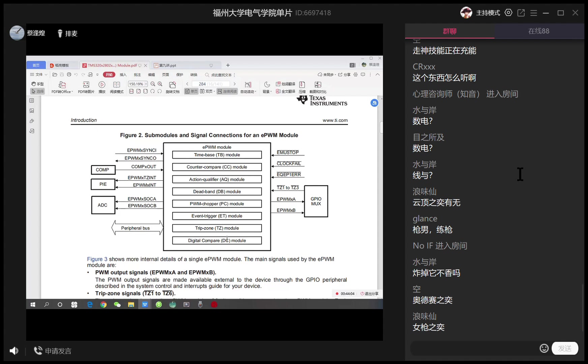The width and height of the screenshot is (588, 364).
Task: Click the 申请发言 request-to-speak button
Action: click(x=52, y=351)
